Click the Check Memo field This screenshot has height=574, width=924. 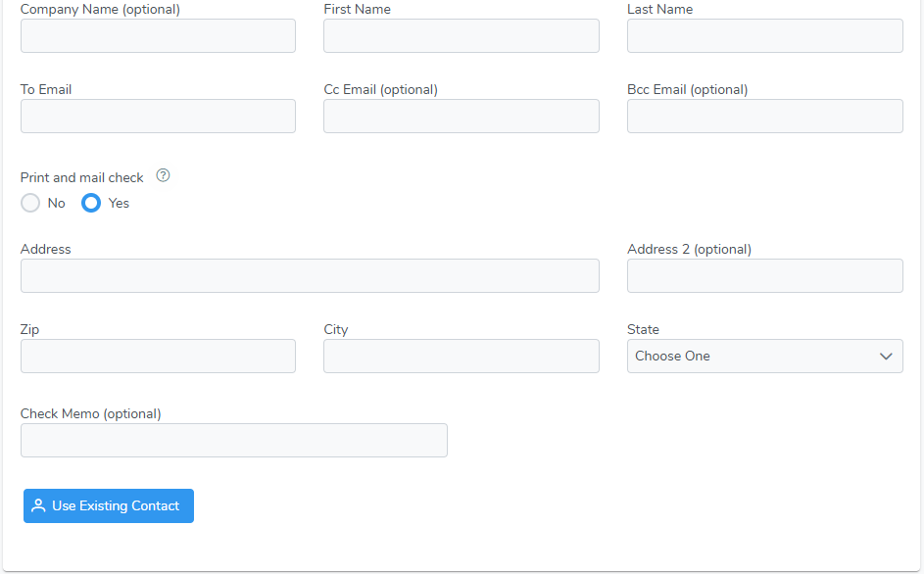coord(234,440)
